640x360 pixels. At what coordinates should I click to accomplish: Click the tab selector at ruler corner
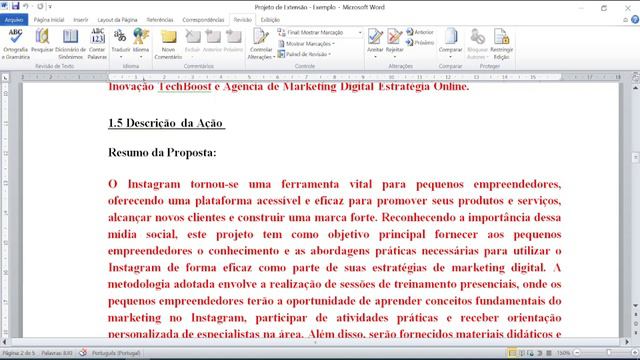coord(5,78)
